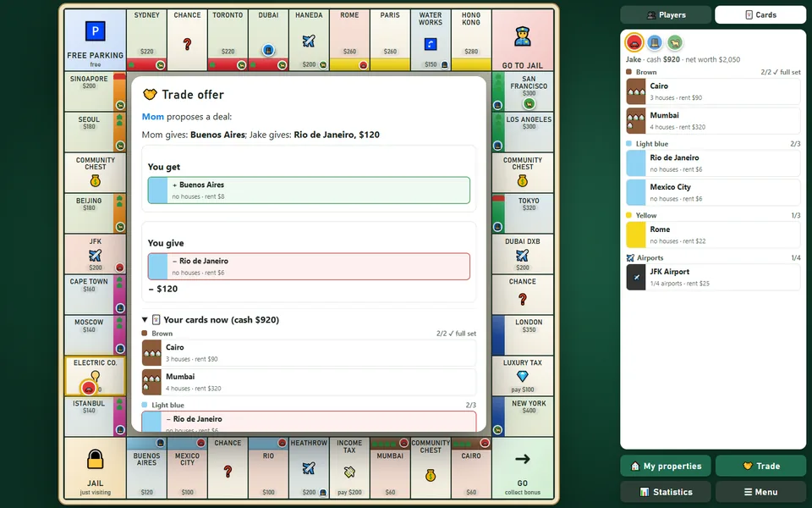812x508 pixels.
Task: Click the Chance question mark between Sydney and Toronto
Action: pyautogui.click(x=187, y=44)
